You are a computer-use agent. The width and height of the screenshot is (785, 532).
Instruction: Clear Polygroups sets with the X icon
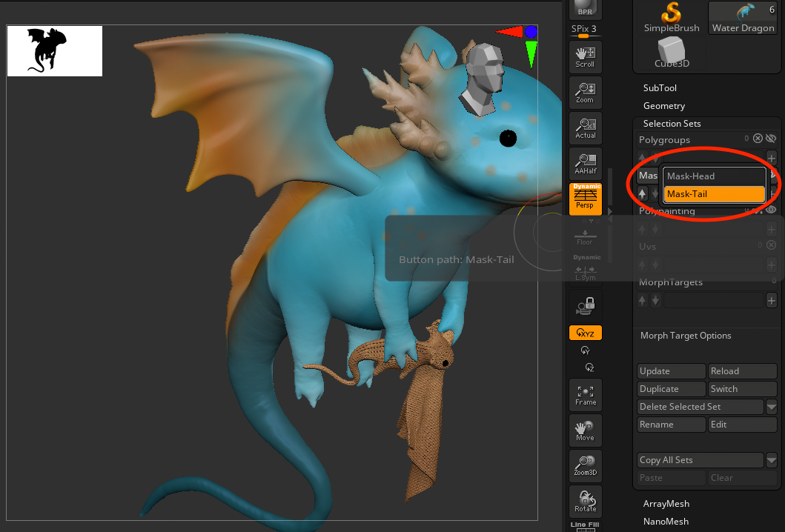(x=758, y=139)
